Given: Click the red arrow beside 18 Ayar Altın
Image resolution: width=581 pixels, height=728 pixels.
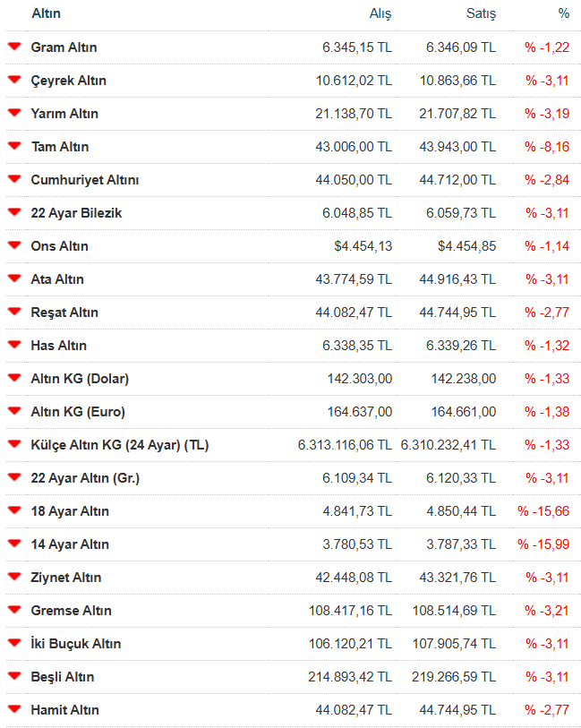Looking at the screenshot, I should [14, 510].
